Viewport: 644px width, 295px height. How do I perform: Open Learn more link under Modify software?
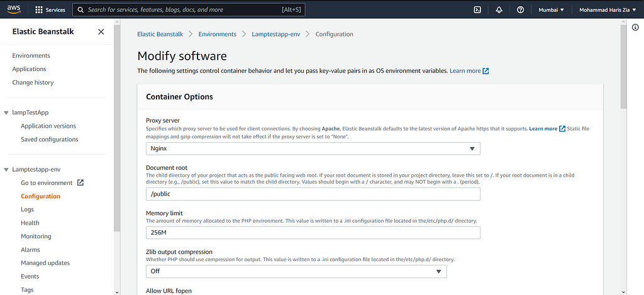pos(465,71)
